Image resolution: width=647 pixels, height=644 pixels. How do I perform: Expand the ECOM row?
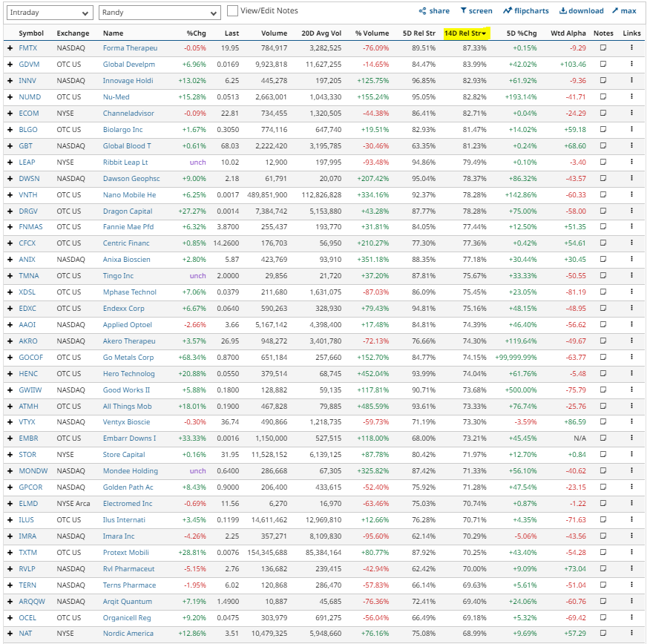pos(10,114)
